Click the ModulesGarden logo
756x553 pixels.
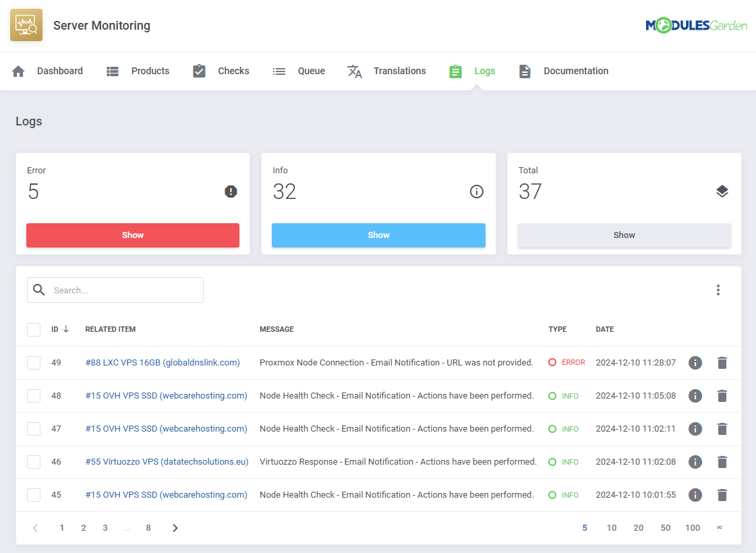[696, 25]
